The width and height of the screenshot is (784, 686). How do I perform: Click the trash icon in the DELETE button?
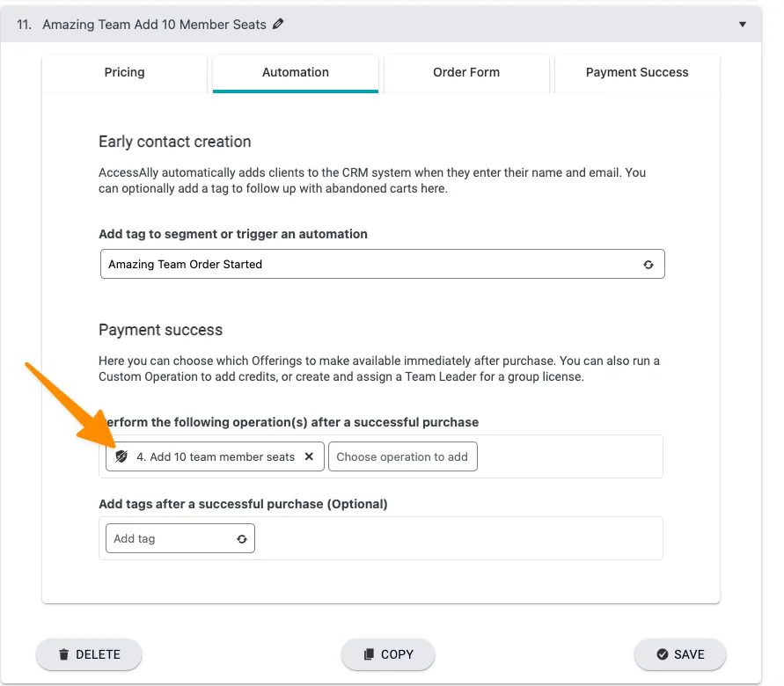pos(63,654)
